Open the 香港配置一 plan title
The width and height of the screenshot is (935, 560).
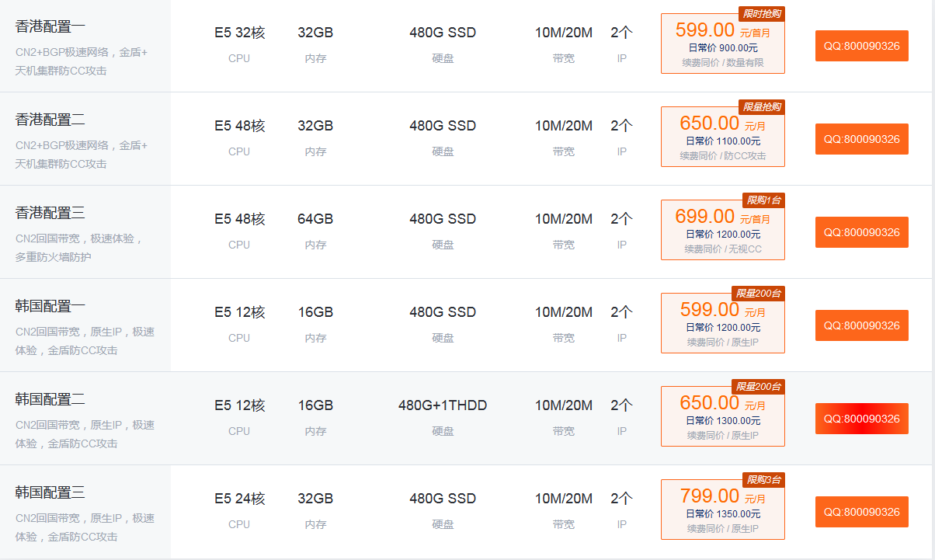50,26
